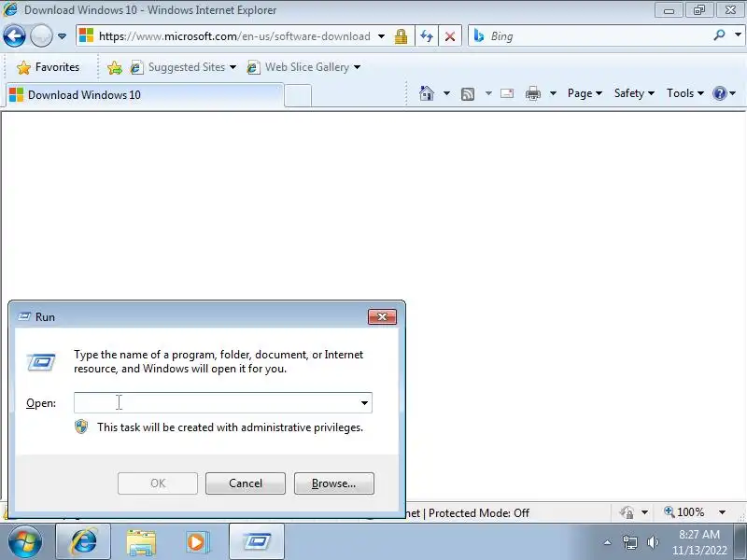747x560 pixels.
Task: Click the Show desktop strip
Action: 740,542
